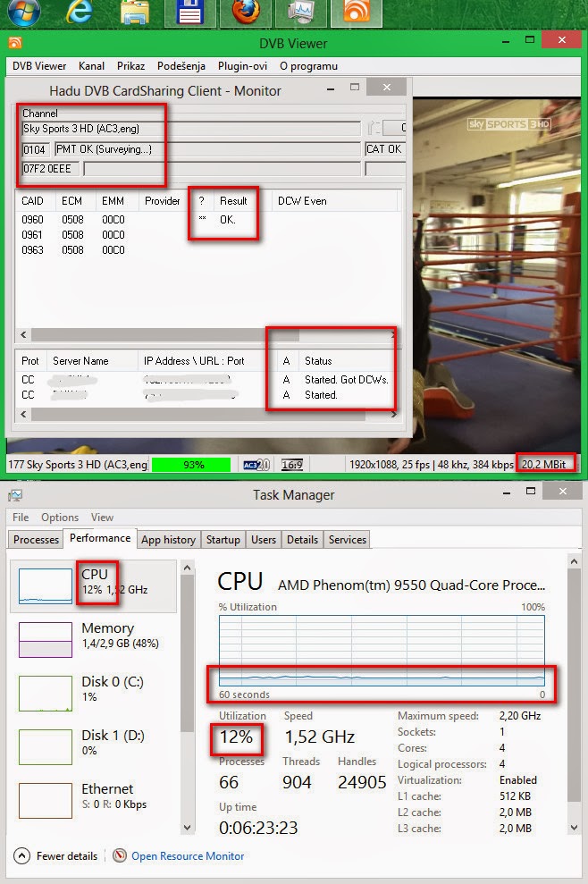This screenshot has width=588, height=884.
Task: Click the 0104 PMT field
Action: tap(34, 149)
